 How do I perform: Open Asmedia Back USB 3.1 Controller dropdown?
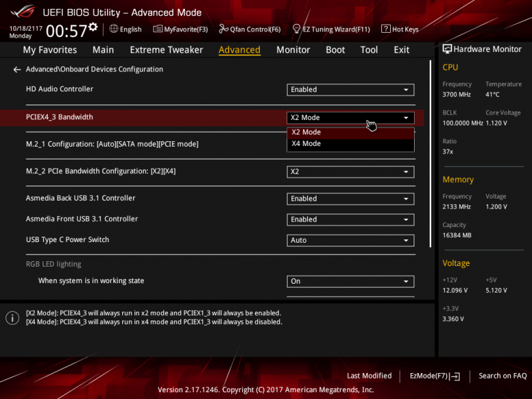tap(350, 199)
